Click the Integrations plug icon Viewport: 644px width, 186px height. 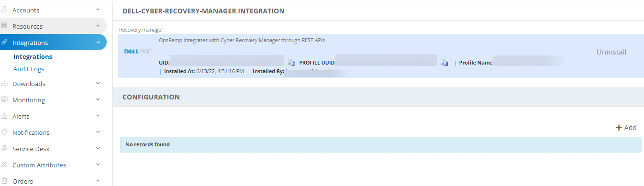point(4,43)
